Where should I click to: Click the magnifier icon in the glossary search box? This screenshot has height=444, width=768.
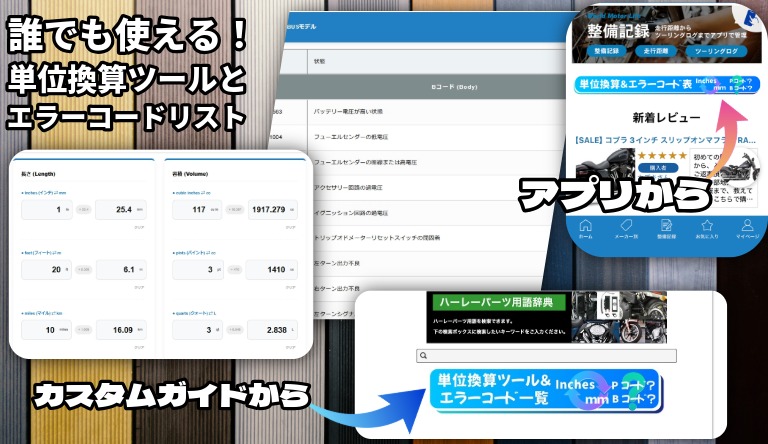point(424,356)
